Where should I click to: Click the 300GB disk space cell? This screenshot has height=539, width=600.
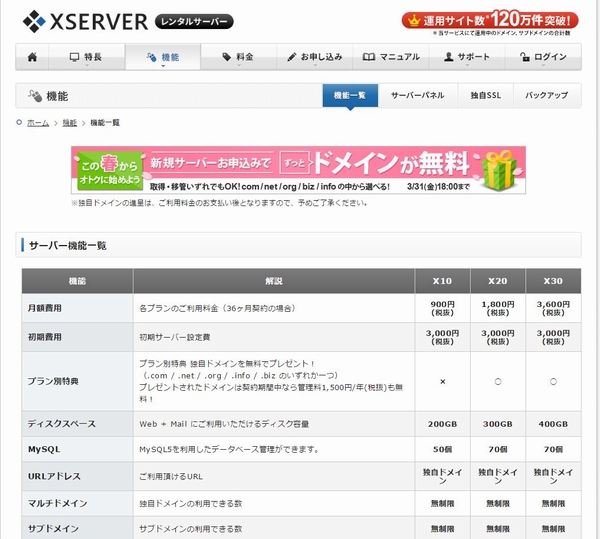pos(498,424)
